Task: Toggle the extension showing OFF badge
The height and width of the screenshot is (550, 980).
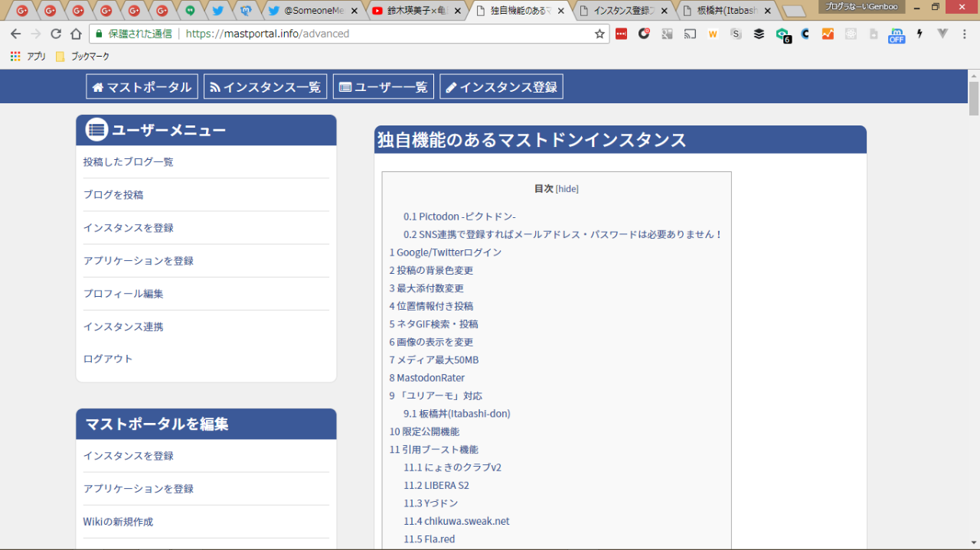Action: [x=896, y=35]
